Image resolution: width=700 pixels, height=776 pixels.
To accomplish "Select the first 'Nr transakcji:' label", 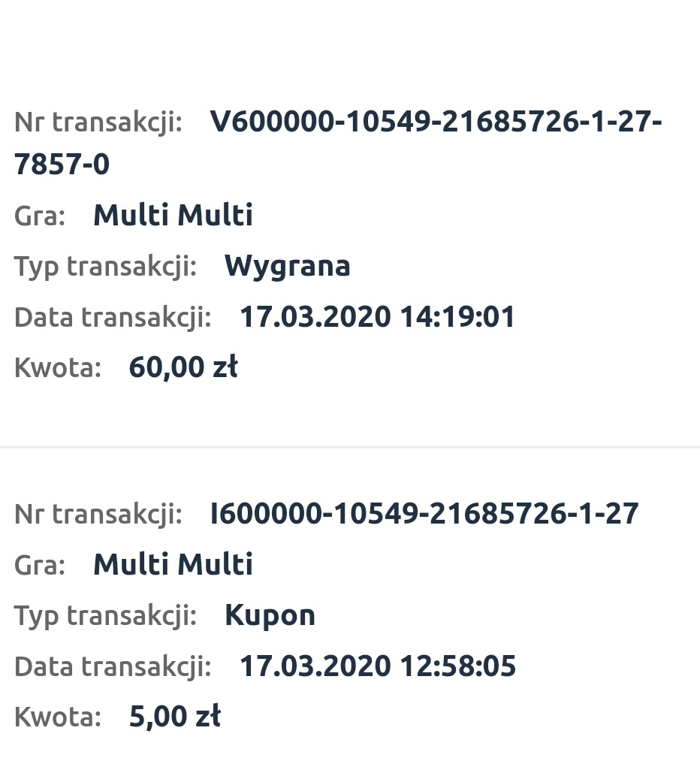I will click(x=98, y=122).
